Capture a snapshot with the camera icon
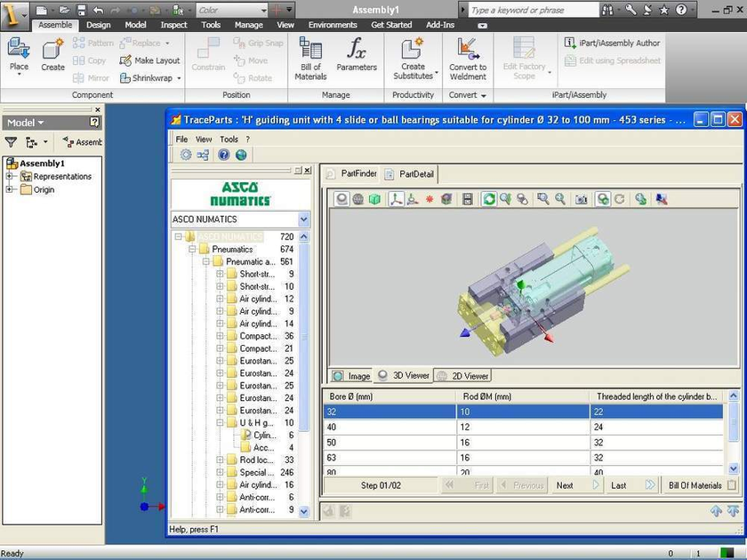This screenshot has height=560, width=747. tap(582, 199)
